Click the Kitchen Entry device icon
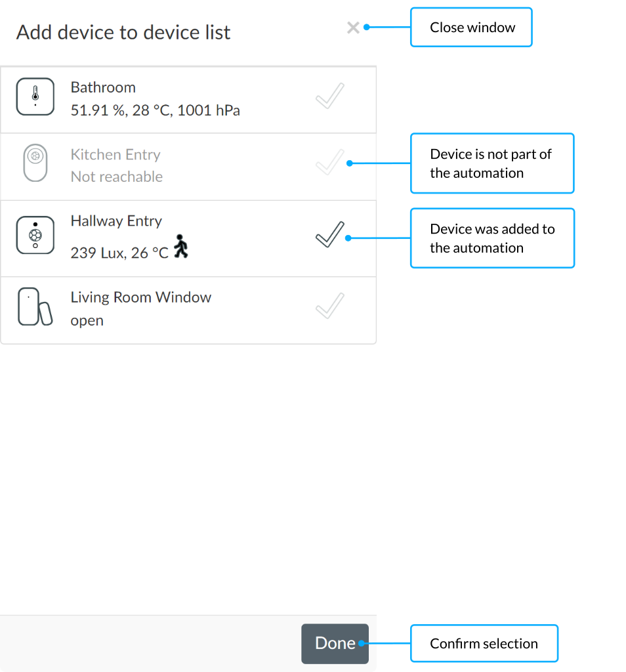The width and height of the screenshot is (626, 672). pos(35,163)
